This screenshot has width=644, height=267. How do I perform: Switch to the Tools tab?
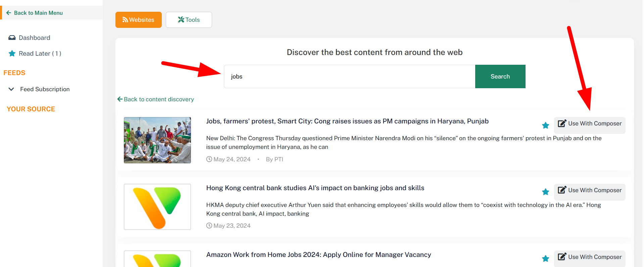pos(189,20)
